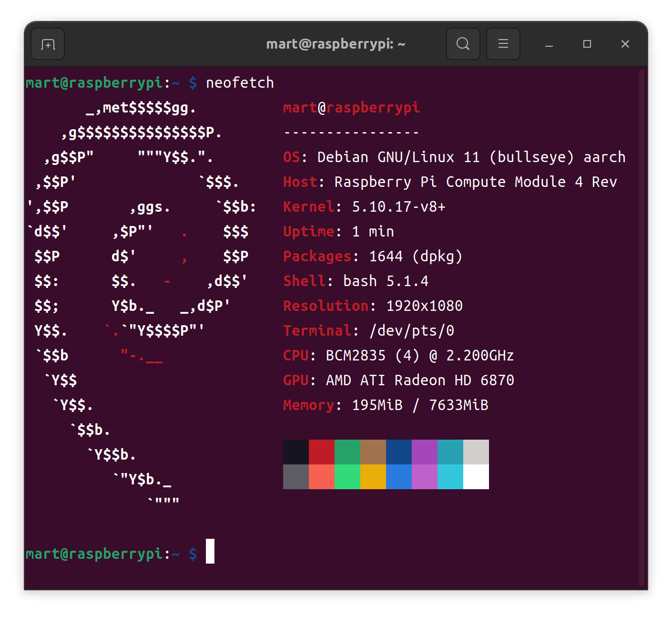Maximize the terminal window

pos(587,44)
